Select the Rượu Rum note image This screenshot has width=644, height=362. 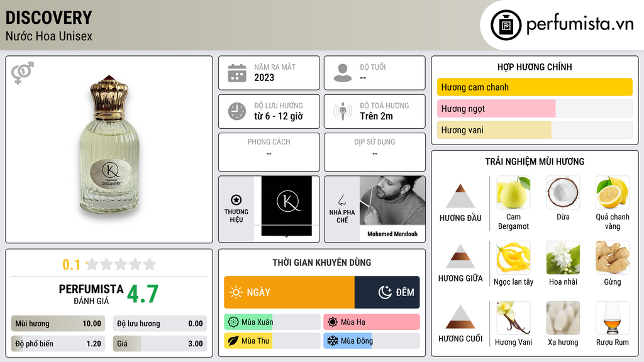point(613,317)
